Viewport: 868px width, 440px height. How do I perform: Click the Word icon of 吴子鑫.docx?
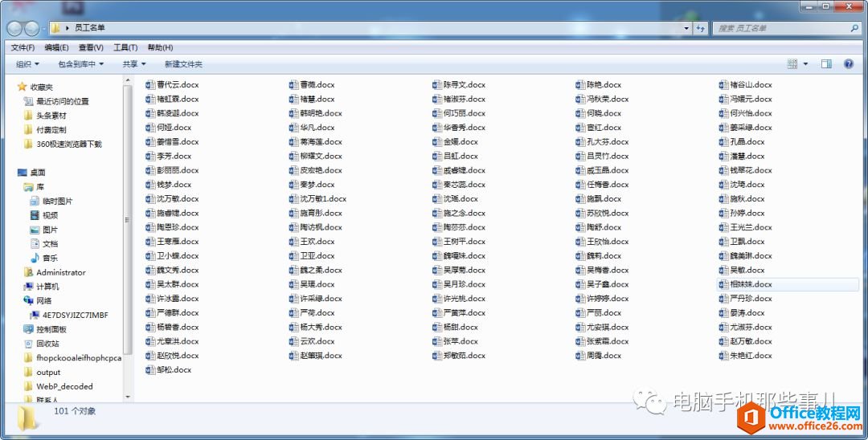(580, 284)
